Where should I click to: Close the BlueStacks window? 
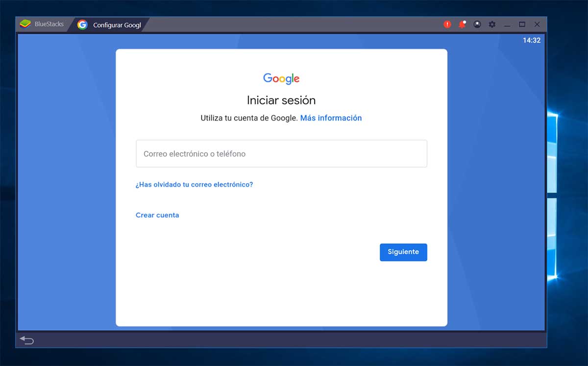coord(537,24)
